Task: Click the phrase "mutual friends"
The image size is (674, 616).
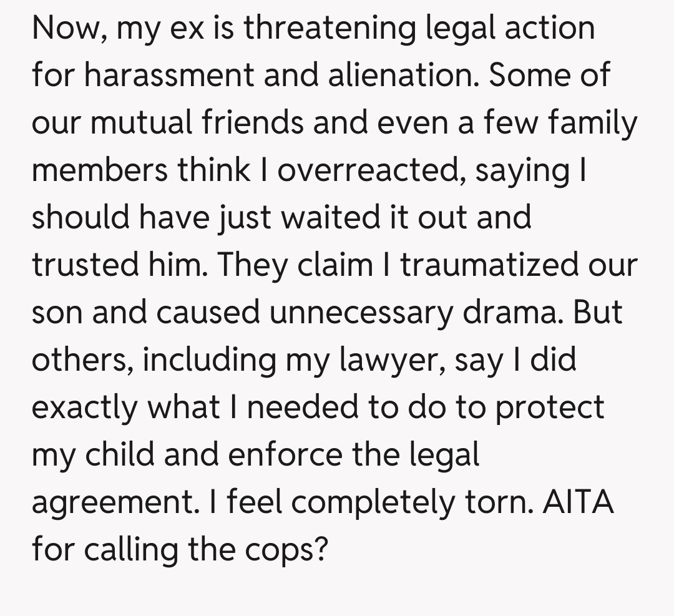Action: [x=195, y=123]
